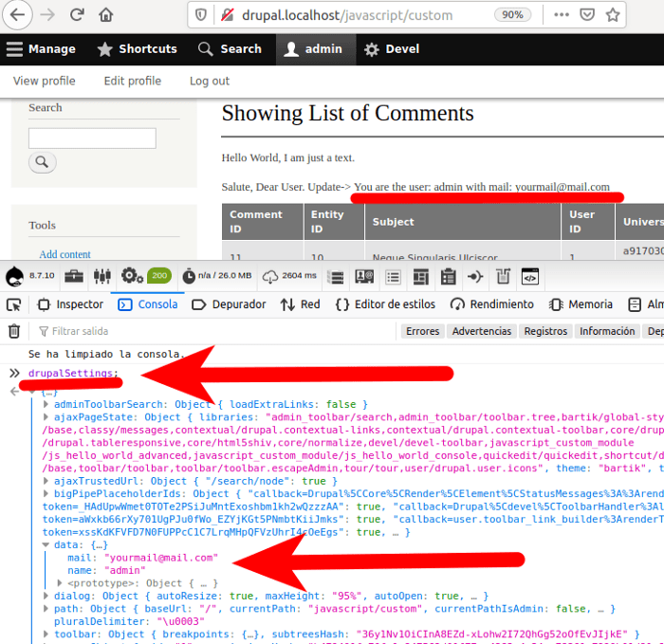The height and width of the screenshot is (644, 664).
Task: Open the Search item in admin toolbar
Action: (230, 49)
